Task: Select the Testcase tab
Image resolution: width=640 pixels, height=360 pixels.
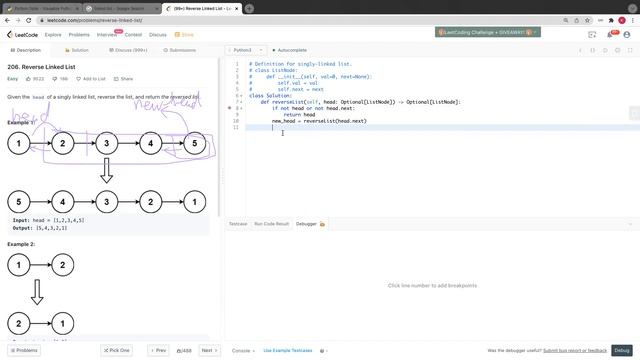Action: coord(238,224)
